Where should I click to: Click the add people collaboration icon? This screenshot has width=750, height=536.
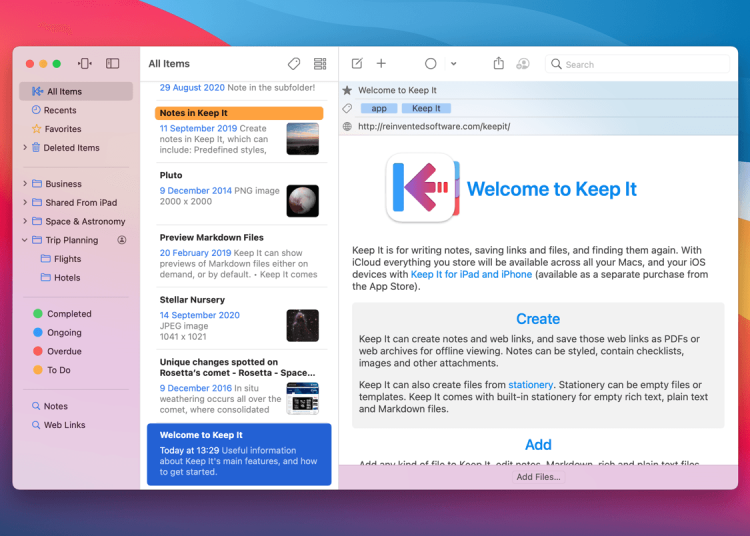(x=523, y=64)
